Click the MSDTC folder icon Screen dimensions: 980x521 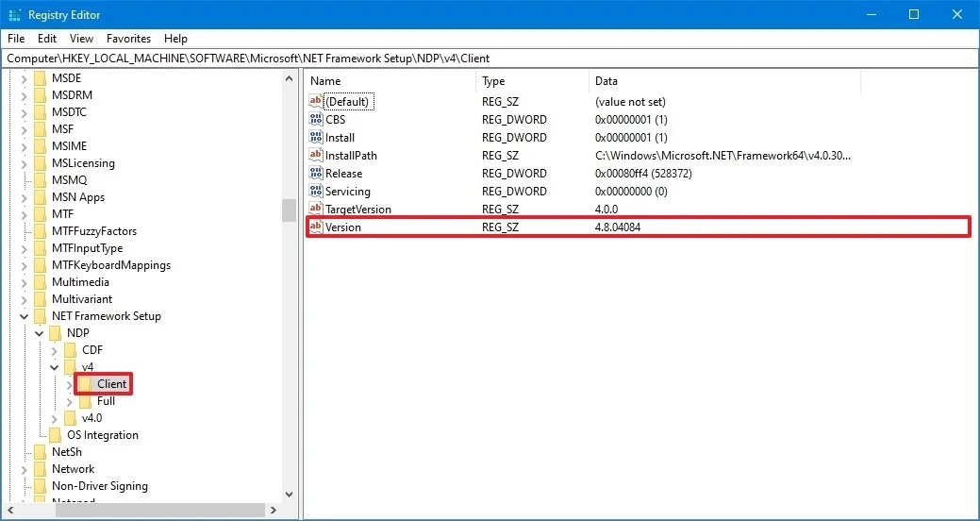[41, 112]
